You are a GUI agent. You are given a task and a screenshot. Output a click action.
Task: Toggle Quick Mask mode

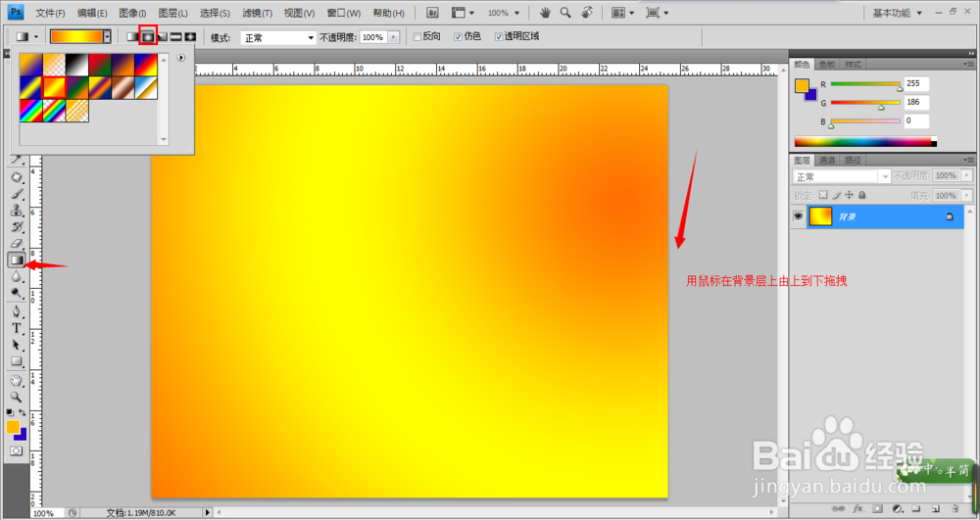pyautogui.click(x=17, y=450)
